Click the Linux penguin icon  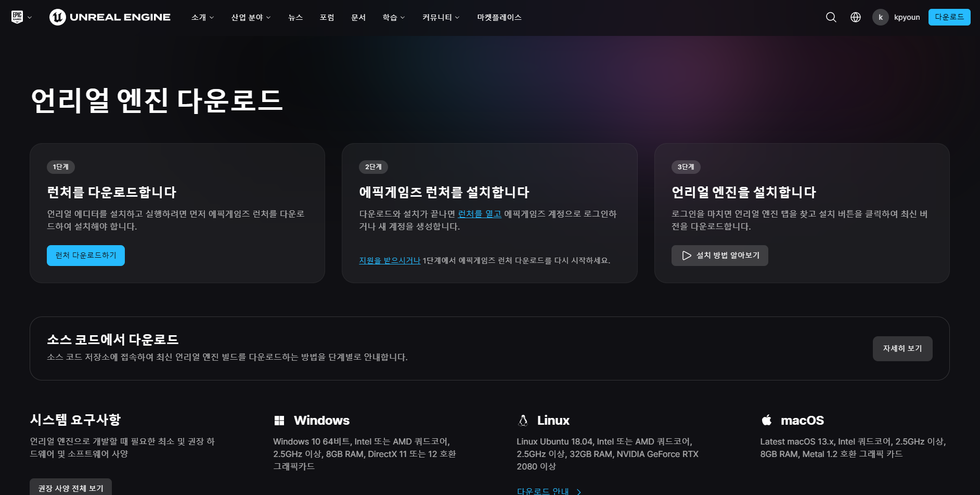[523, 421]
